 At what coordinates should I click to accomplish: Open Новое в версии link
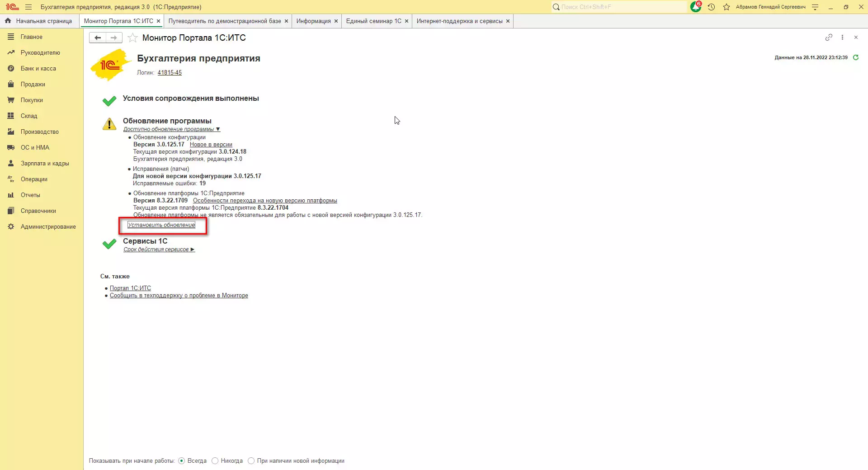[211, 145]
